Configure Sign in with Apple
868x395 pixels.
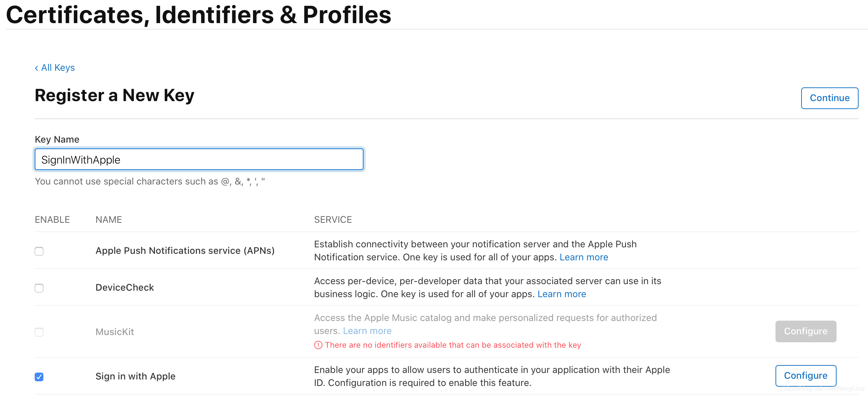pos(805,376)
